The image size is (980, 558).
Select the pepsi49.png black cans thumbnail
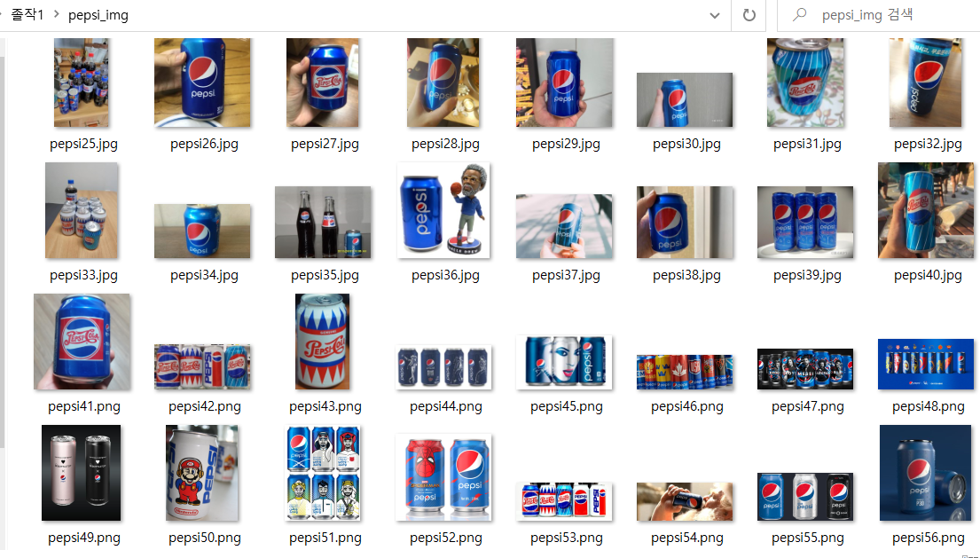tap(82, 473)
